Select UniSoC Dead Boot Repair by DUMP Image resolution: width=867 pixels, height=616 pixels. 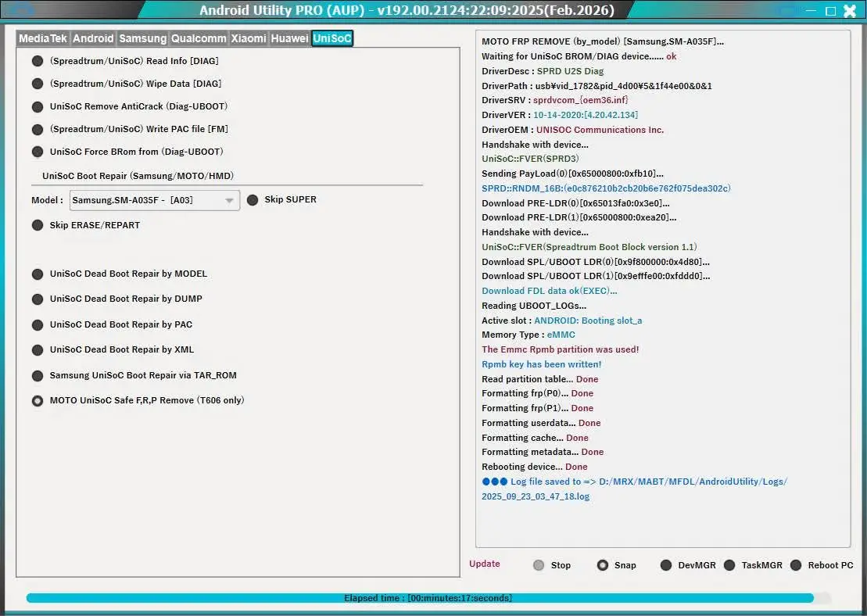pos(38,299)
